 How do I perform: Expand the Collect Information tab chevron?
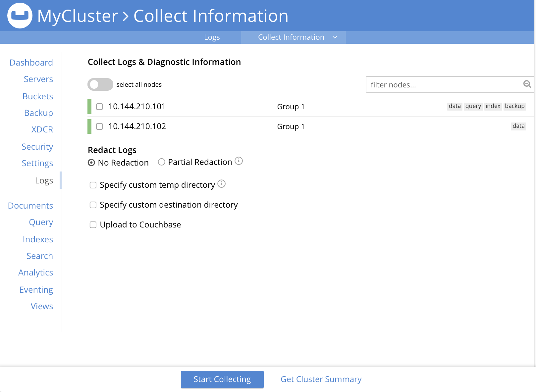[335, 37]
